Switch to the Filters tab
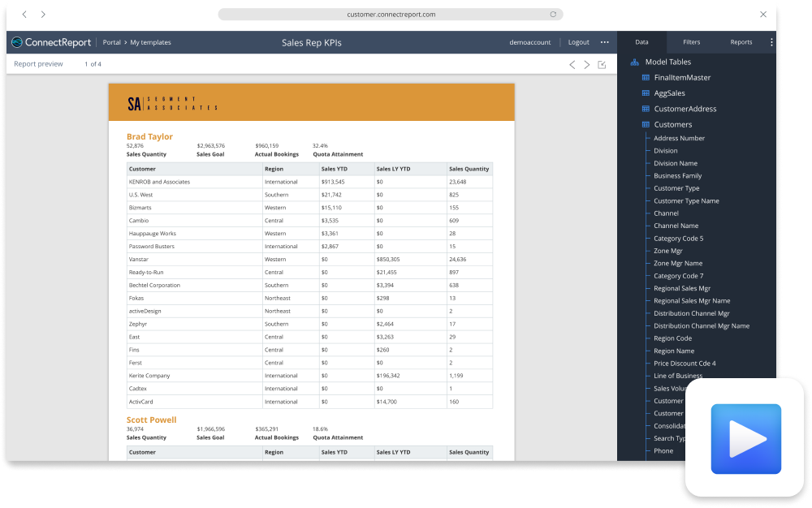Image resolution: width=812 pixels, height=508 pixels. (691, 42)
